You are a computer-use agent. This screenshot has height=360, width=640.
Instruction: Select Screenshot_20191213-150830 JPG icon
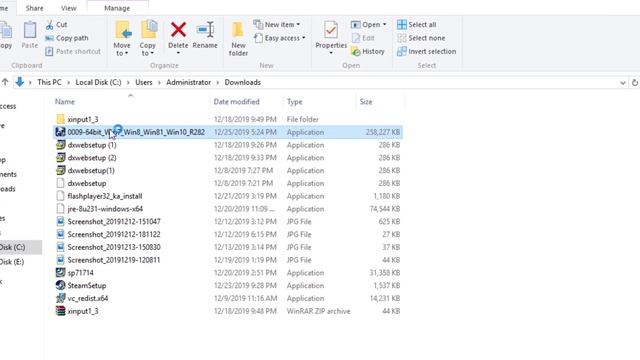[x=60, y=247]
